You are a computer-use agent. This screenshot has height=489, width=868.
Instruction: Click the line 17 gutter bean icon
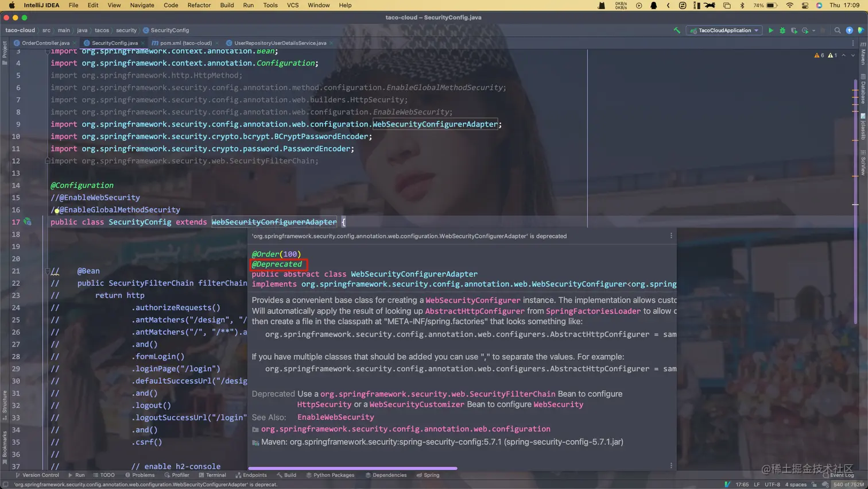pos(27,222)
